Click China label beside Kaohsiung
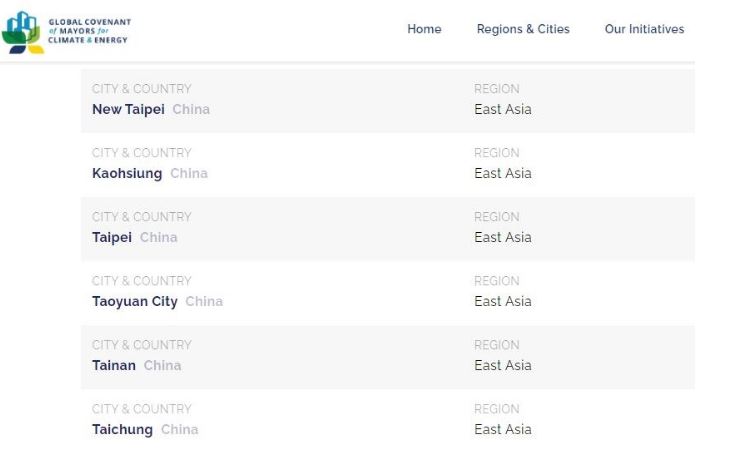 189,173
